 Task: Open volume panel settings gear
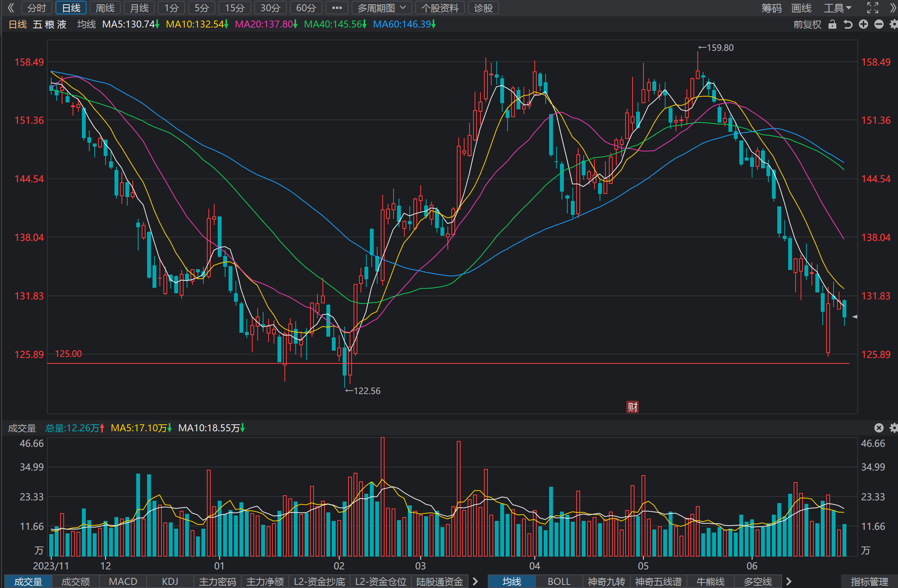click(x=894, y=428)
